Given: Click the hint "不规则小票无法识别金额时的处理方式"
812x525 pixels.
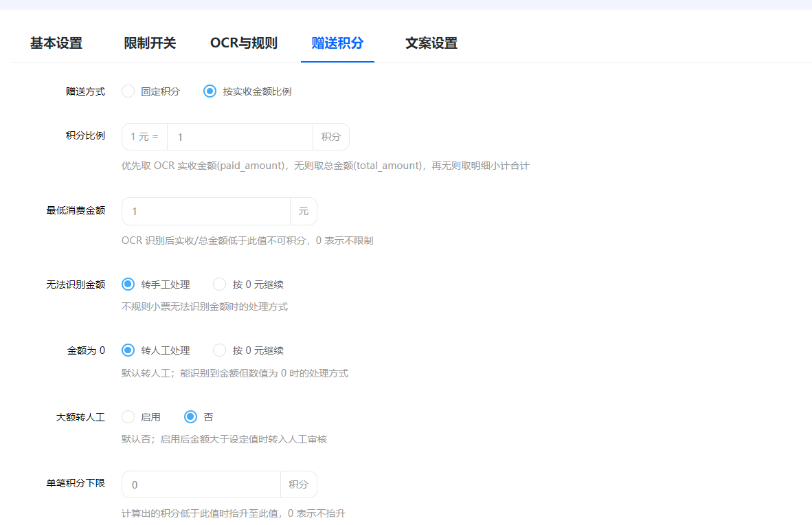Looking at the screenshot, I should pos(205,306).
